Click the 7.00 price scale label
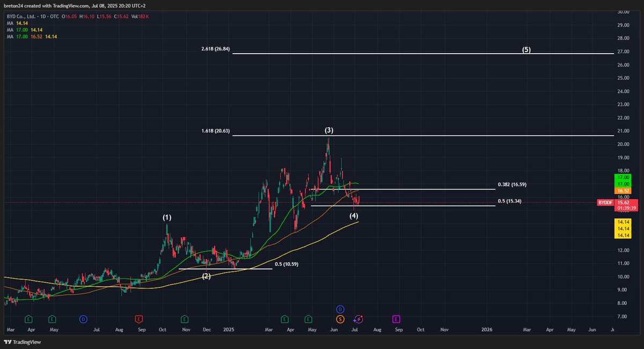The height and width of the screenshot is (349, 644). (623, 317)
